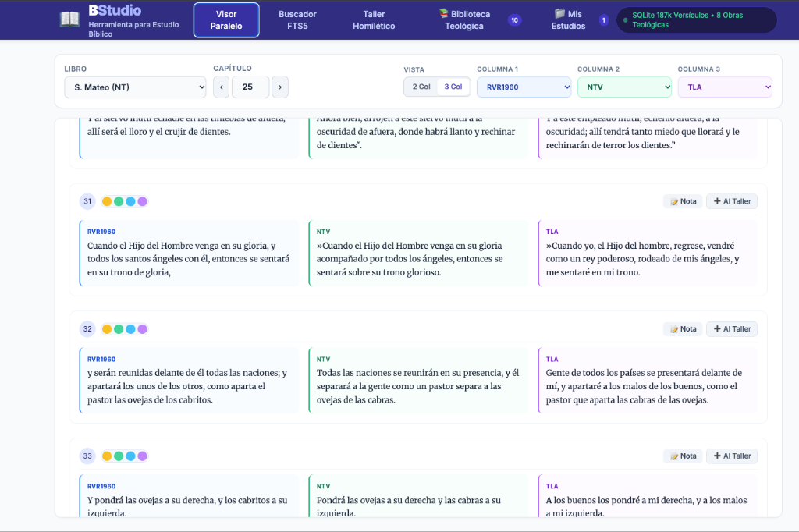Select the yellow highlight dot for verse 31

107,201
